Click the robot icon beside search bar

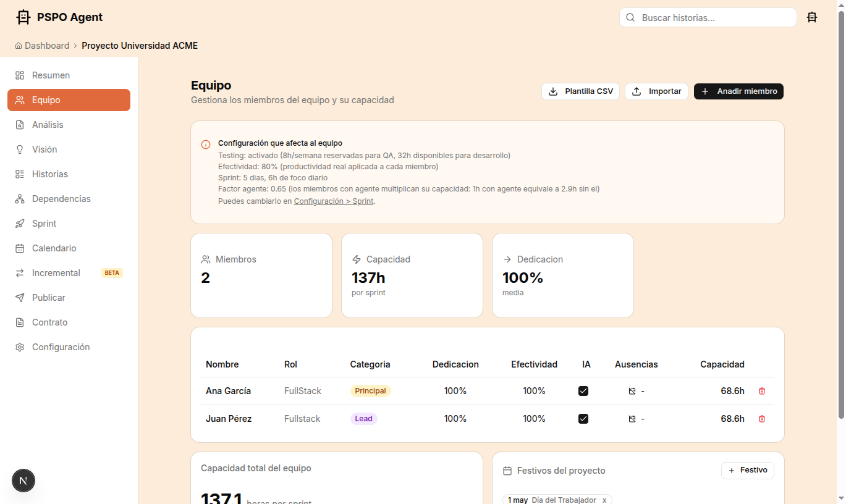(812, 17)
